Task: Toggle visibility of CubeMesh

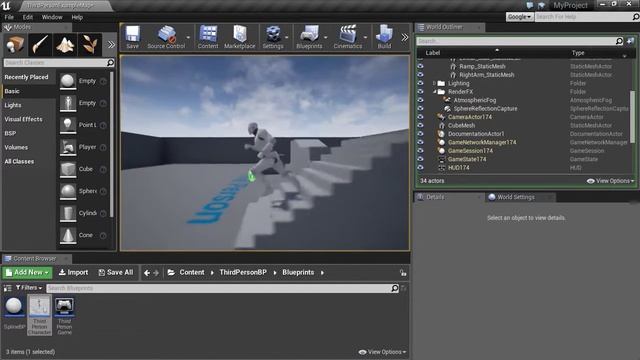Action: point(420,125)
